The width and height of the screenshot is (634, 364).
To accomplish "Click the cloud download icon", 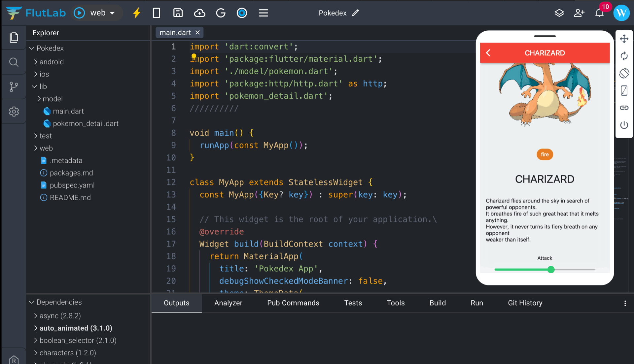I will pos(199,13).
